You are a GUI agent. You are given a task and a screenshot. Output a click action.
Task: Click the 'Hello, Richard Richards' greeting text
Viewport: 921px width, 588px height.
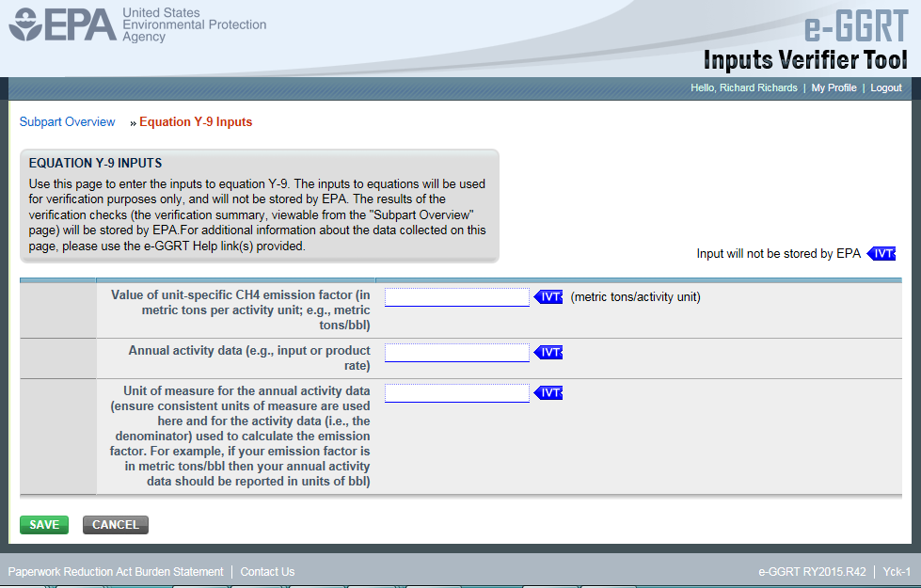pos(743,87)
